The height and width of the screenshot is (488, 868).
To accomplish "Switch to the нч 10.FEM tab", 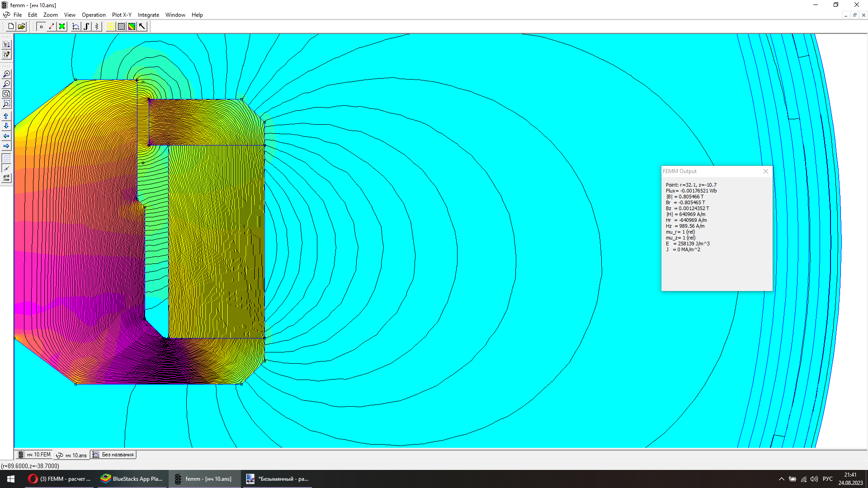I will coord(34,455).
